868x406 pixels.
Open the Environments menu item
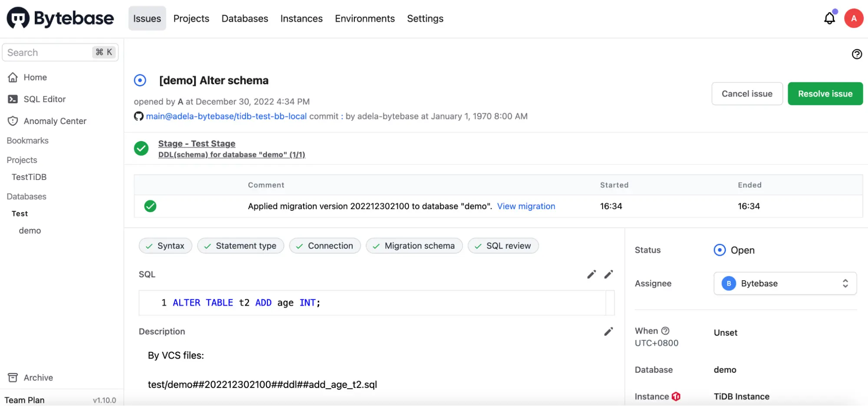click(364, 18)
